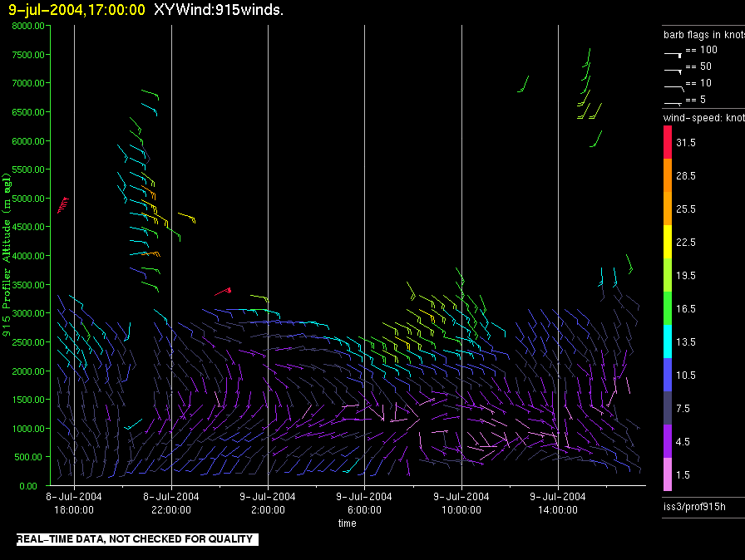Viewport: 745px width, 560px height.
Task: Click the 9-Jul-2004 14:00:00 time label
Action: click(x=558, y=503)
